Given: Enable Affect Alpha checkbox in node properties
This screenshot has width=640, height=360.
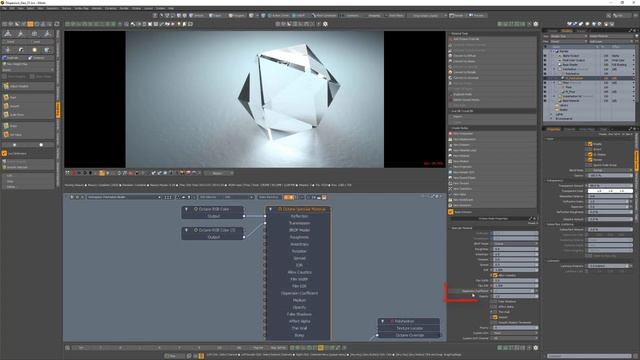Looking at the screenshot, I should tap(495, 307).
